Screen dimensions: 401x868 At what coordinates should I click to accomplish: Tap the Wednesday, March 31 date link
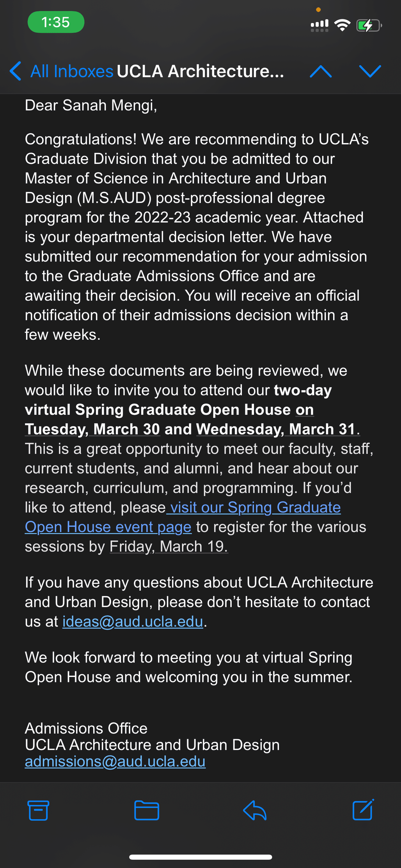(x=276, y=429)
